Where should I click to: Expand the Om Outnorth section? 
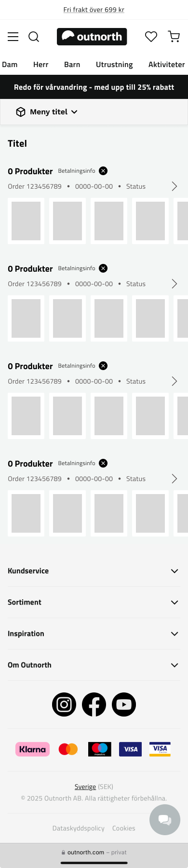(x=94, y=665)
